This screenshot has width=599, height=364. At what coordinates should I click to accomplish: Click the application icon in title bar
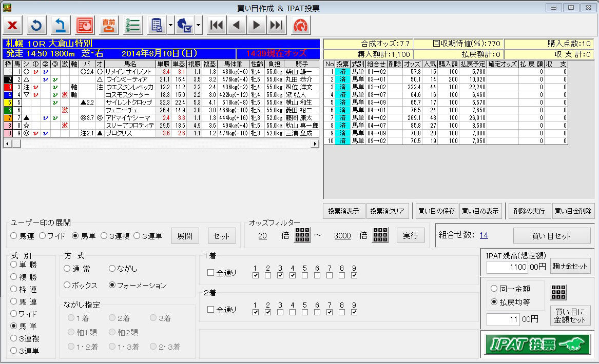click(x=7, y=8)
